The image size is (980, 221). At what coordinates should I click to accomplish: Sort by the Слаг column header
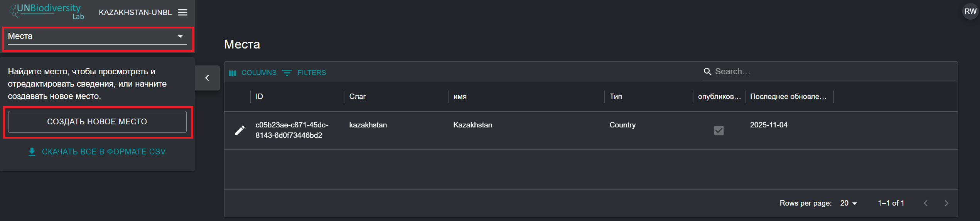tap(357, 97)
